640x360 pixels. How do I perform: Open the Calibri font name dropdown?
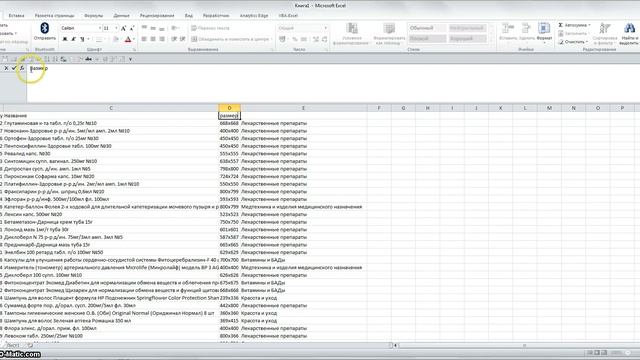[100, 28]
